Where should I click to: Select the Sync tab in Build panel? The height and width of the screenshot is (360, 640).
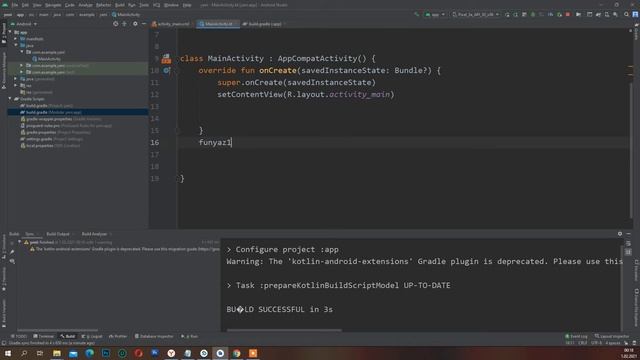pos(30,234)
